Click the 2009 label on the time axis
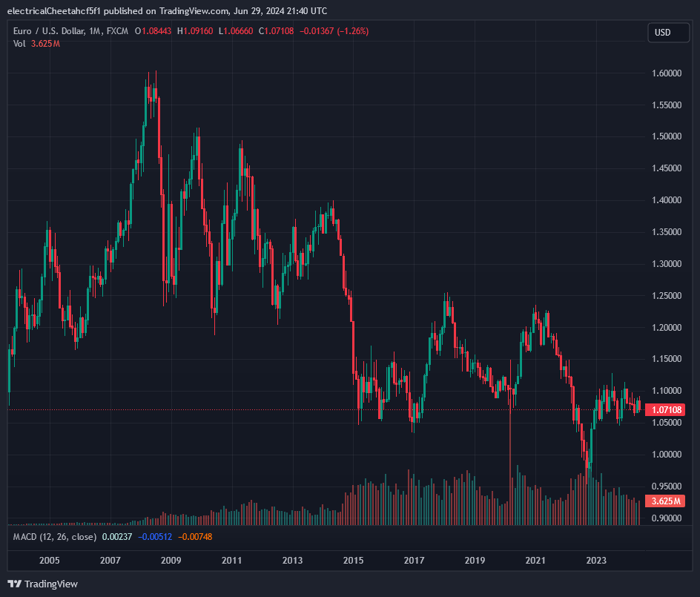This screenshot has width=700, height=597. tap(171, 561)
